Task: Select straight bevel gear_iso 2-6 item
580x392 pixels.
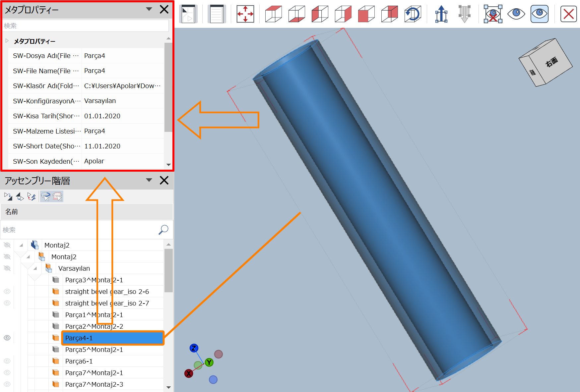Action: (107, 292)
